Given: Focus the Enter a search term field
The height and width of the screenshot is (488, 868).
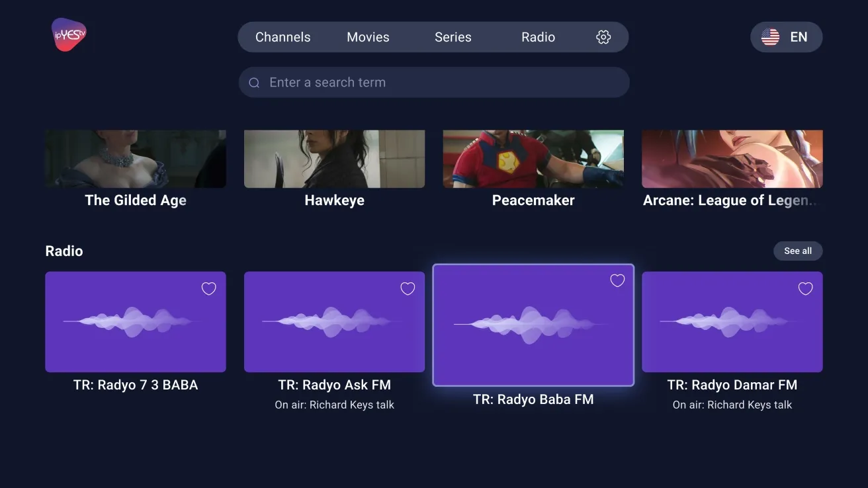Looking at the screenshot, I should (434, 83).
